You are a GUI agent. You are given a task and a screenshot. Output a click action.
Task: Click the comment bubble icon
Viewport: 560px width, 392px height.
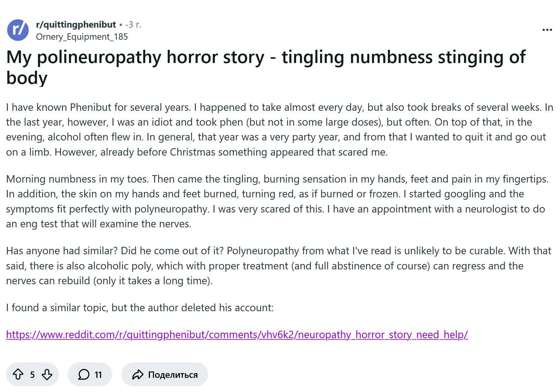pyautogui.click(x=84, y=374)
